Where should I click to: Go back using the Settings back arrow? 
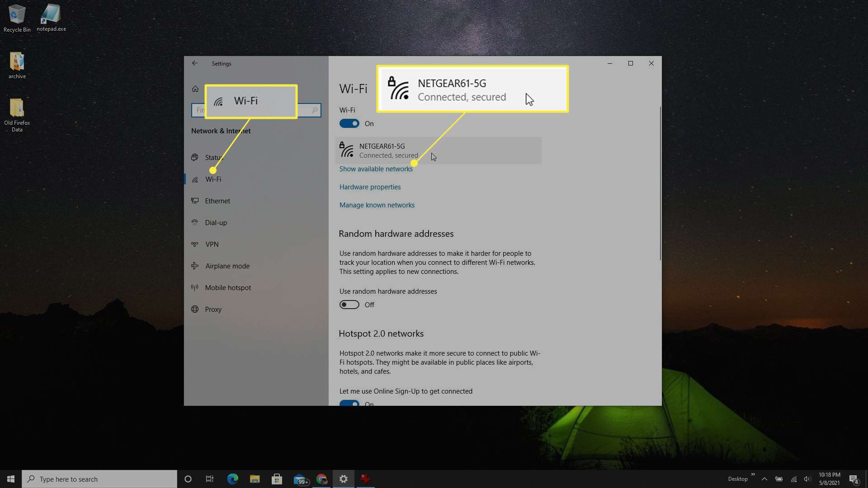point(195,63)
